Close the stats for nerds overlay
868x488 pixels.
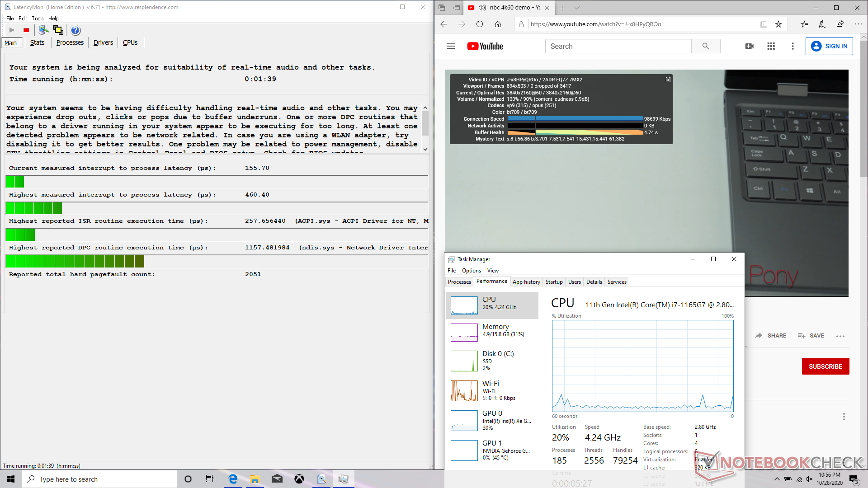point(668,80)
